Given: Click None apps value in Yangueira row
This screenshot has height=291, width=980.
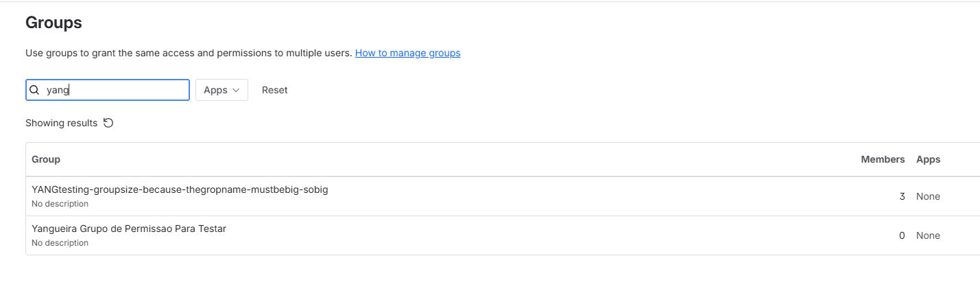Looking at the screenshot, I should (928, 235).
